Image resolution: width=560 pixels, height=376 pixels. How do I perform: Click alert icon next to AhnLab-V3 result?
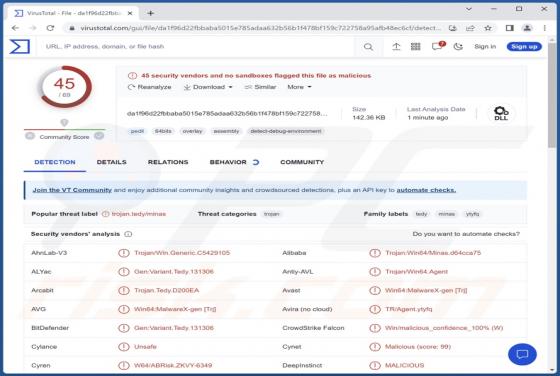coord(124,253)
